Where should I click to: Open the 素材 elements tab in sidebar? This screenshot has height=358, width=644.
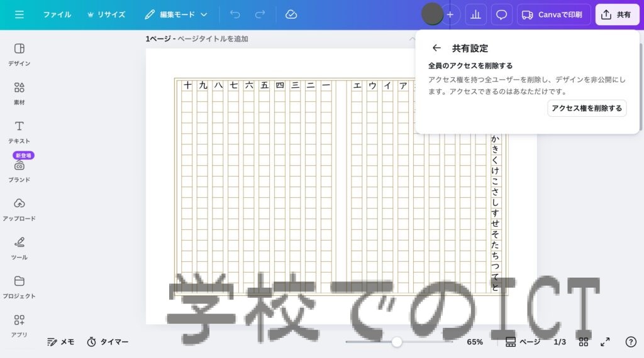(x=19, y=92)
